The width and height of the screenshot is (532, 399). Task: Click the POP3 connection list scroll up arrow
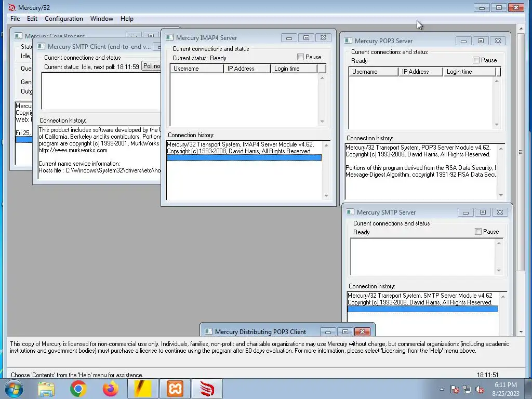[497, 81]
